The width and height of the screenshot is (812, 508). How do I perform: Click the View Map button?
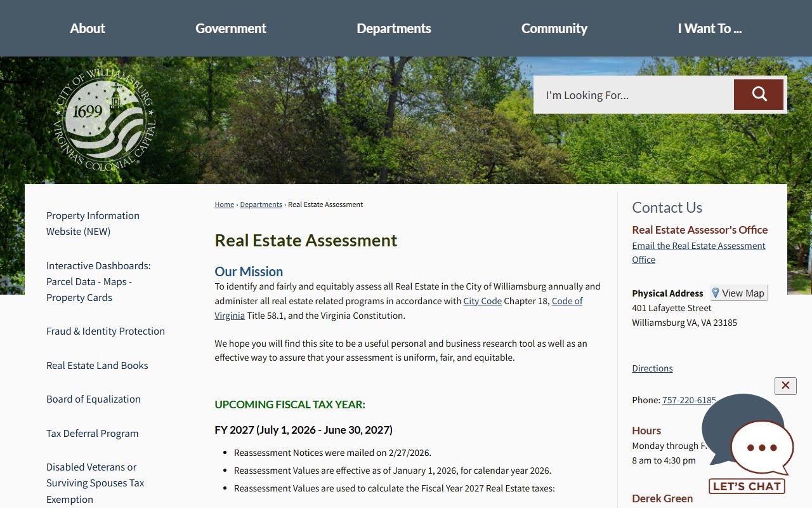click(x=739, y=293)
